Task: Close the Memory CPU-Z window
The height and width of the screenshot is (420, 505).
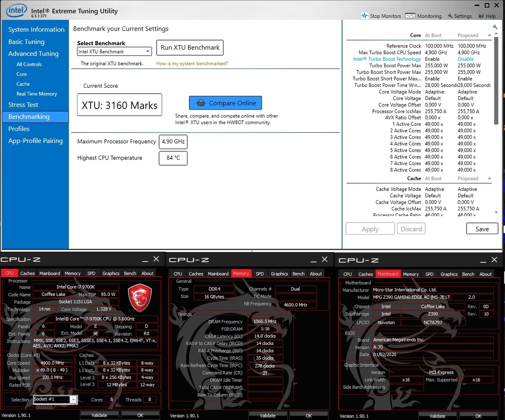Action: point(325,259)
